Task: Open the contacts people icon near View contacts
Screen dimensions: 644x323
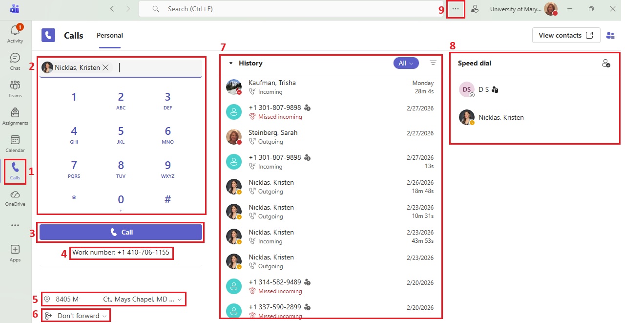Action: [609, 35]
